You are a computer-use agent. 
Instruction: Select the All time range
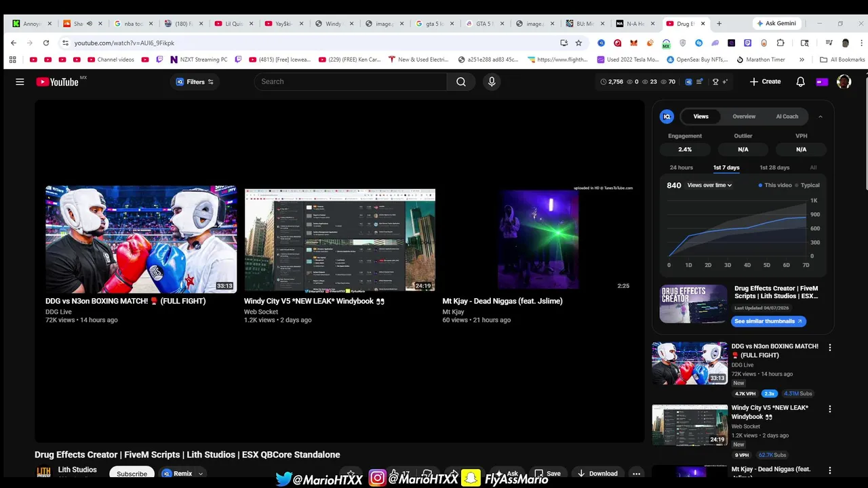click(813, 167)
